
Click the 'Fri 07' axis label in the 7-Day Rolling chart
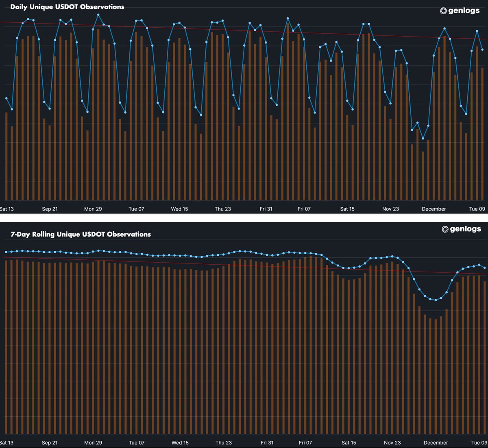click(x=305, y=443)
